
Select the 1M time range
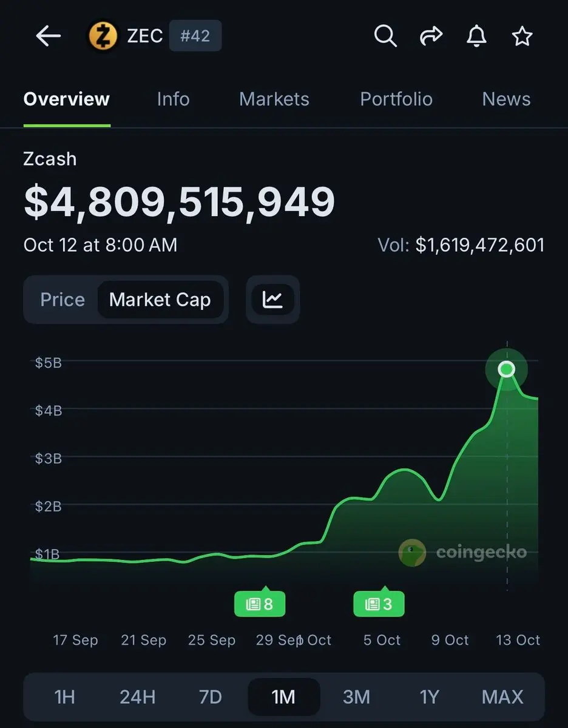click(x=283, y=696)
